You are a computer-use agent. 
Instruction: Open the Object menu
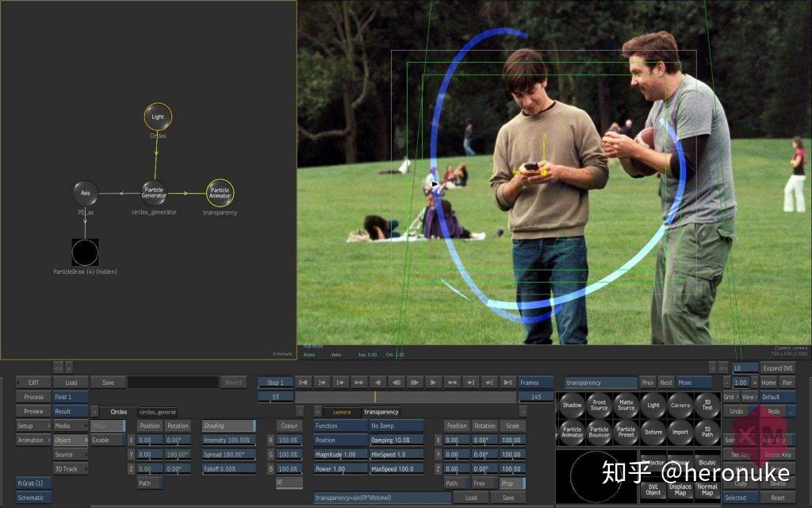[x=71, y=440]
